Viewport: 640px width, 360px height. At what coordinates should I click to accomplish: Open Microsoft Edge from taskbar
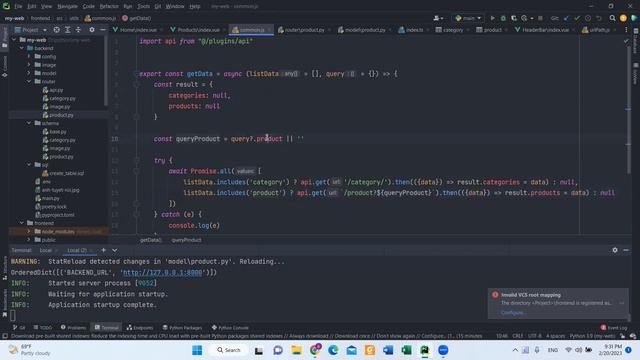click(x=333, y=350)
